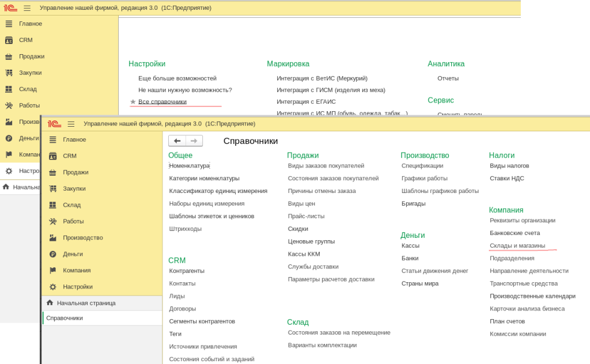
Task: Click gear icon for Настройки in back window
Action: tap(9, 170)
